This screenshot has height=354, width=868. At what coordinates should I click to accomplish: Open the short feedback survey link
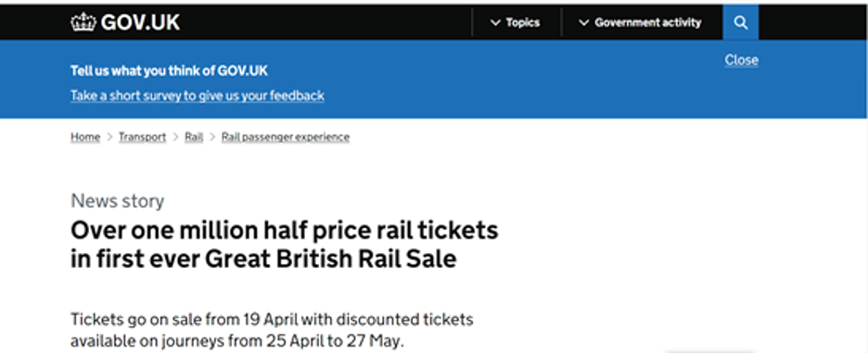[x=198, y=95]
